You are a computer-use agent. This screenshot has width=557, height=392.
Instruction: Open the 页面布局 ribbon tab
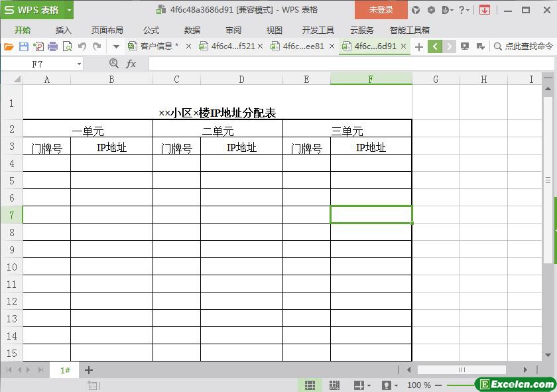(x=107, y=30)
